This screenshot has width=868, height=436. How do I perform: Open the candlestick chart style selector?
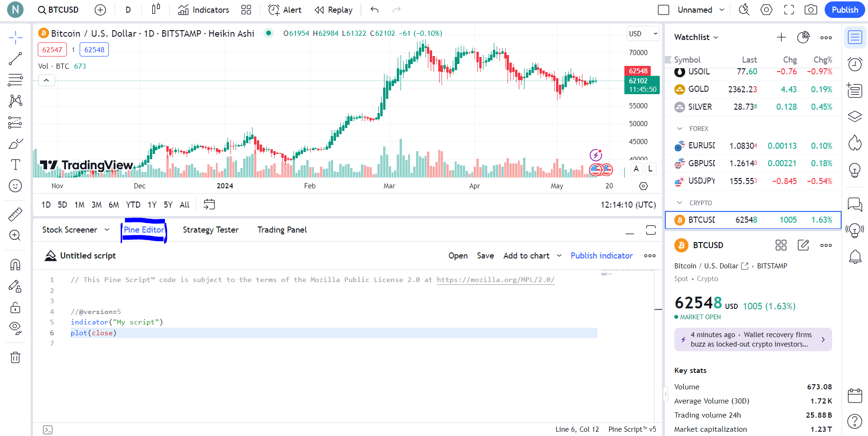click(x=156, y=9)
